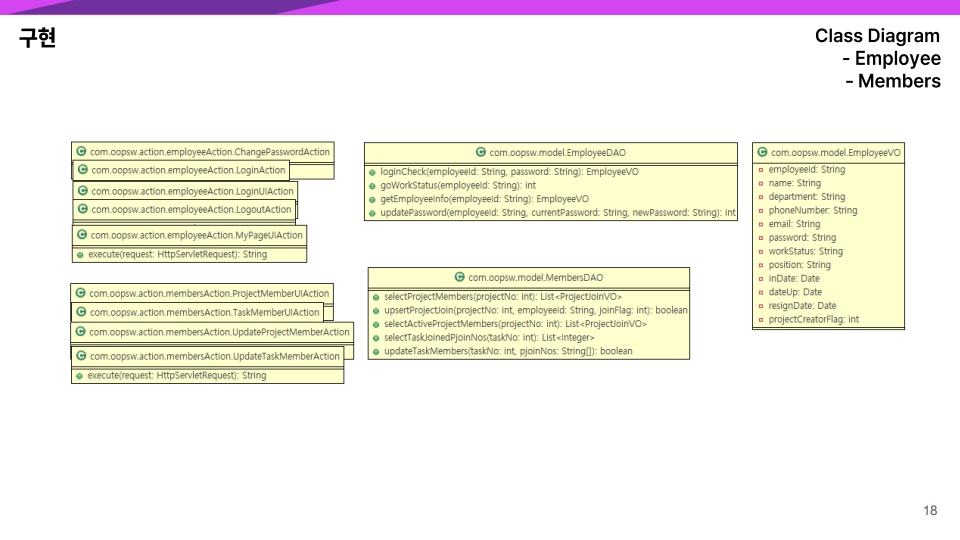Image resolution: width=960 pixels, height=540 pixels.
Task: Click the 'workStatus: String' field
Action: click(x=806, y=251)
